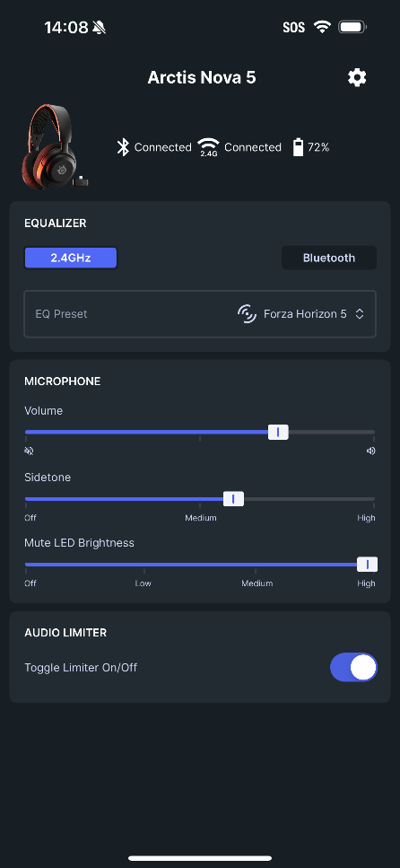Turn off the audio limiter switch
The width and height of the screenshot is (400, 868).
pyautogui.click(x=353, y=667)
